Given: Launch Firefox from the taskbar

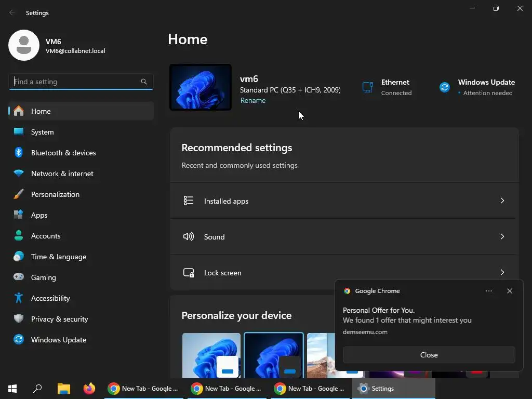Looking at the screenshot, I should pos(89,388).
